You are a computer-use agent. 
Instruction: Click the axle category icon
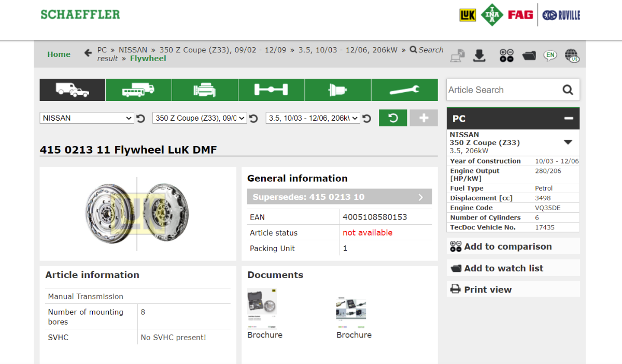click(271, 90)
